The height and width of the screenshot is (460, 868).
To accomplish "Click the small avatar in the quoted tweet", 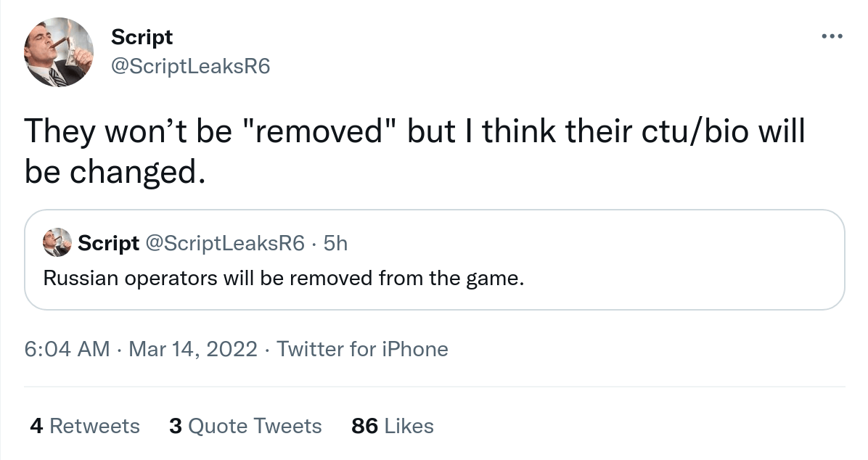I will pyautogui.click(x=58, y=243).
